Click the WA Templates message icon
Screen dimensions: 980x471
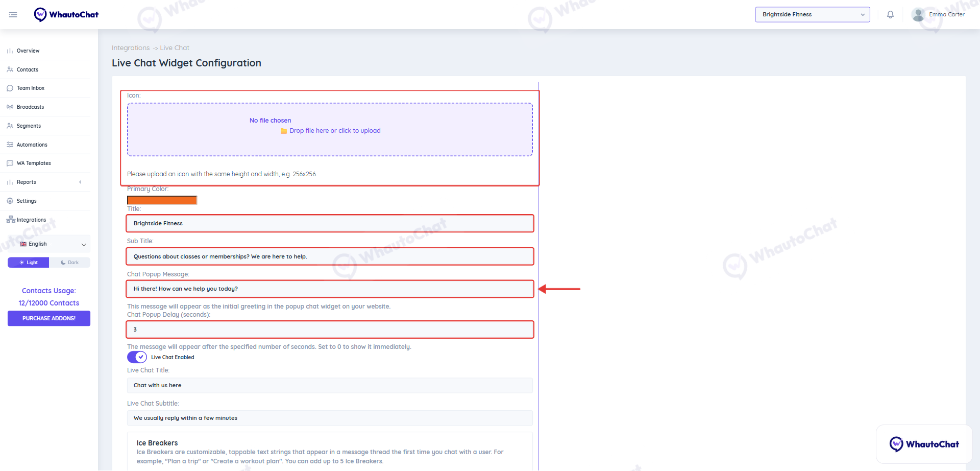[10, 163]
